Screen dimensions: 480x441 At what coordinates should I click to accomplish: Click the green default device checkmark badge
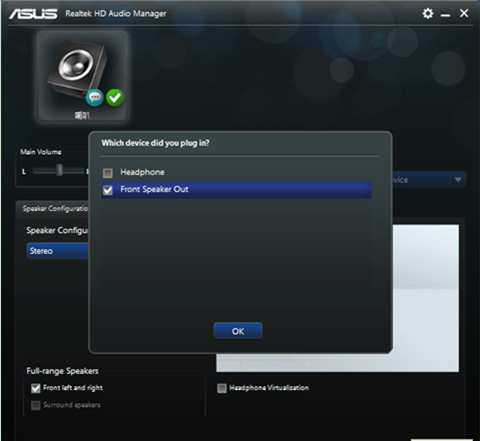click(x=115, y=98)
